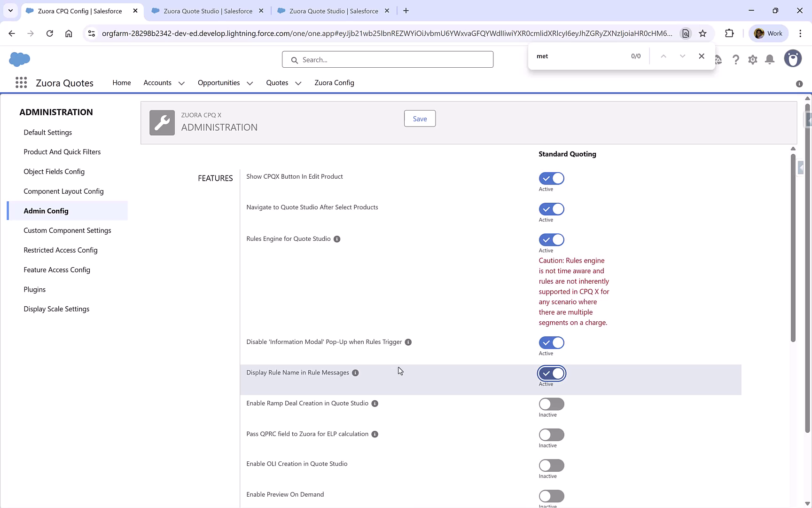Turn off Display Rule Name in Rule Messages
The image size is (812, 508).
[551, 373]
